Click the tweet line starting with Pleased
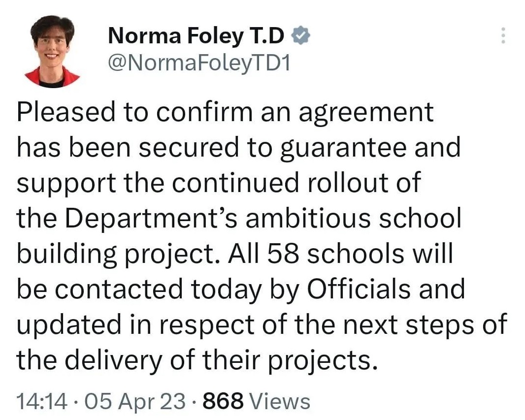 [x=225, y=112]
